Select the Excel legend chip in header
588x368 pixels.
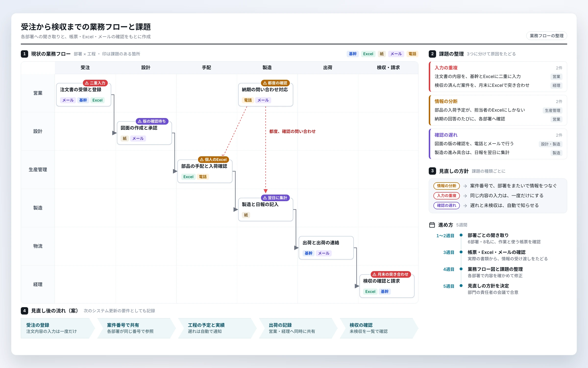(368, 54)
